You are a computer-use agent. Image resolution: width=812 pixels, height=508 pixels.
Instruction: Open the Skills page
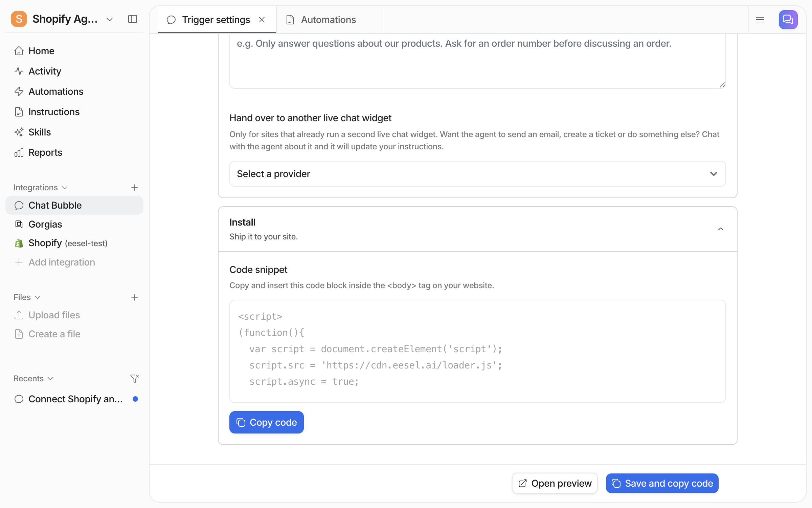[74, 132]
